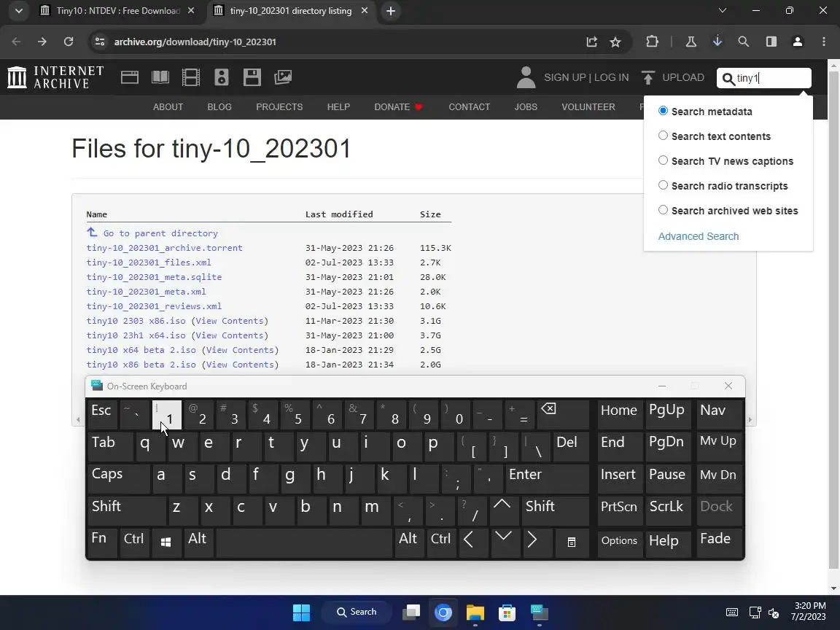
Task: Click the context menu key on On-Screen Keyboard
Action: [x=572, y=542]
